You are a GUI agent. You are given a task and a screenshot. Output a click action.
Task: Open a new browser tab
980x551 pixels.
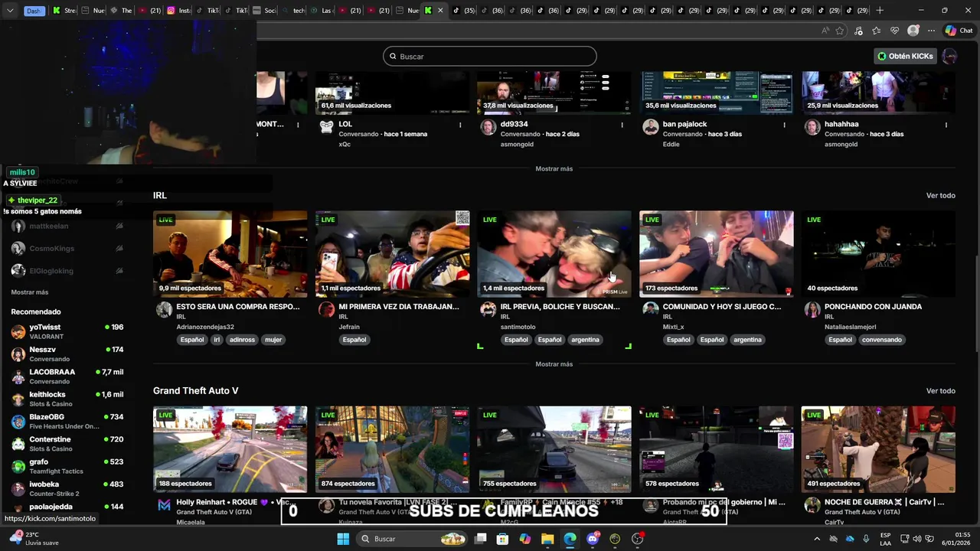tap(880, 11)
